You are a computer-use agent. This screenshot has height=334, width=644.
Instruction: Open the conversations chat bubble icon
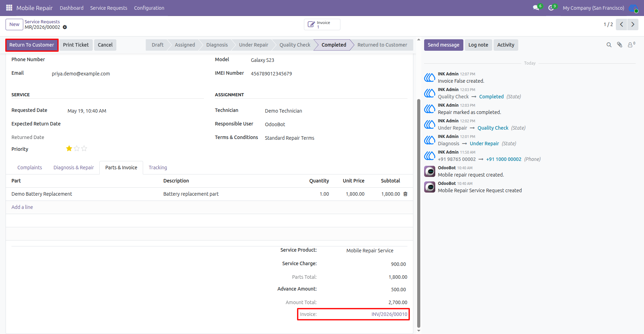[x=536, y=8]
